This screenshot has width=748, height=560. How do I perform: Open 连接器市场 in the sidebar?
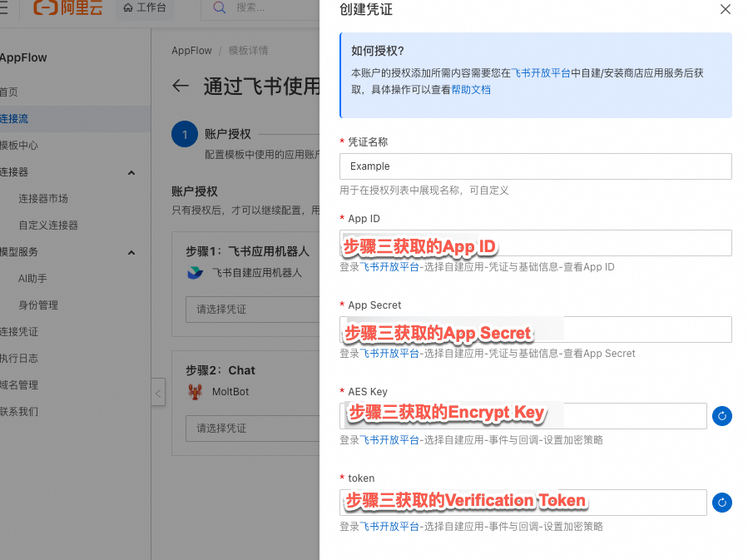43,198
